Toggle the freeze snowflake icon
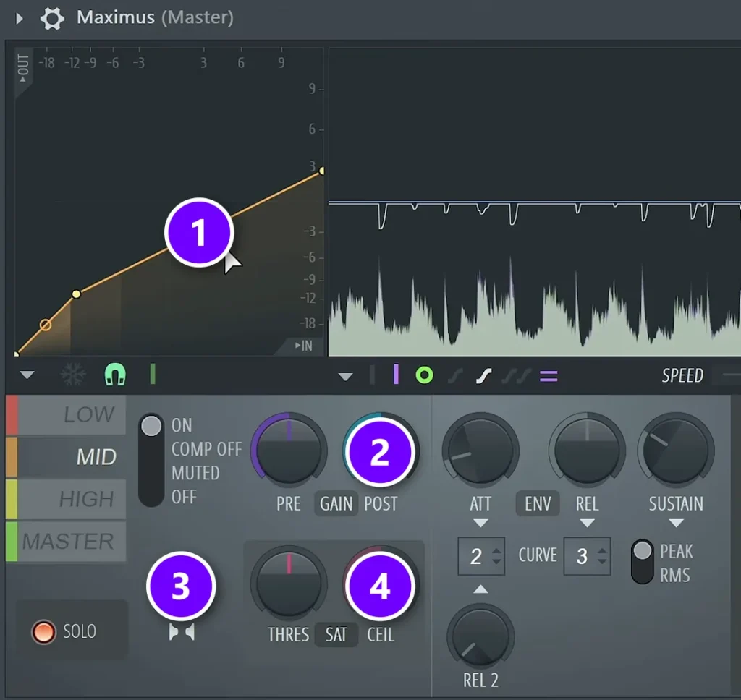Screen dimensions: 741x700 [73, 375]
